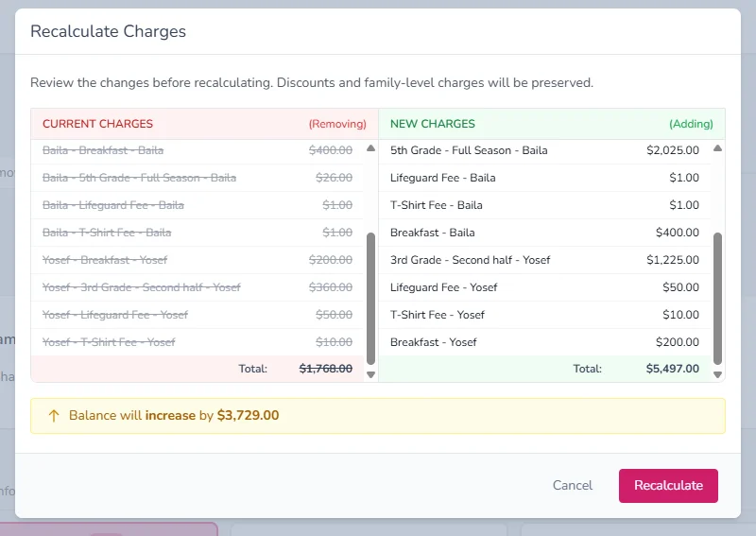Screen dimensions: 756x536
Task: Click the Breakfast - Yosef new charge row
Action: point(544,342)
